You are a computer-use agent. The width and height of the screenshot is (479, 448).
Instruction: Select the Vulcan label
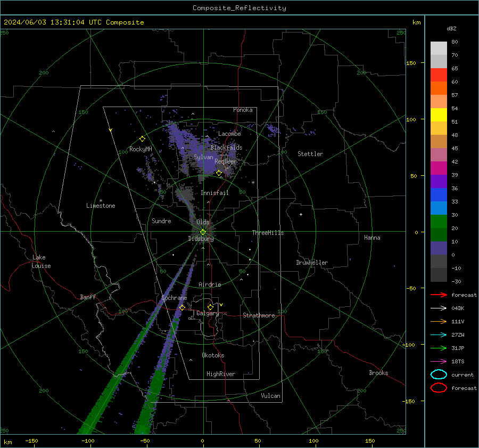click(x=271, y=396)
